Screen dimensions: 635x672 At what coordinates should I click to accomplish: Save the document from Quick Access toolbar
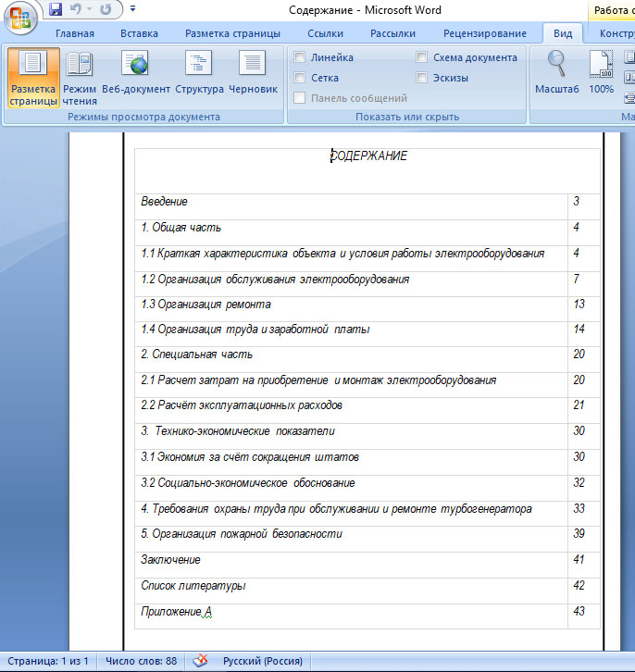point(56,9)
